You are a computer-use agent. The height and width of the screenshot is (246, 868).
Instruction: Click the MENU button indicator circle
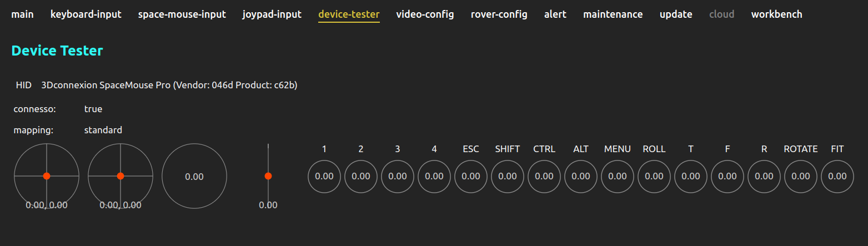(x=618, y=176)
